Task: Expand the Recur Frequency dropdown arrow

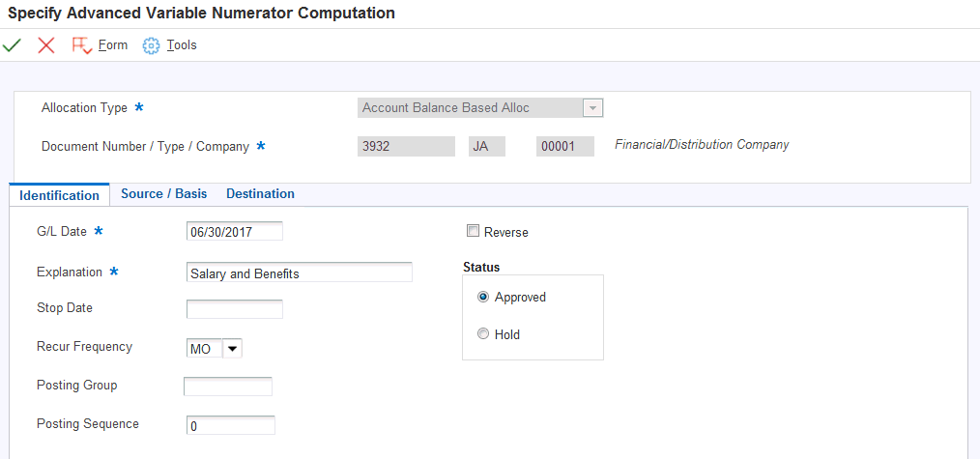Action: 232,349
